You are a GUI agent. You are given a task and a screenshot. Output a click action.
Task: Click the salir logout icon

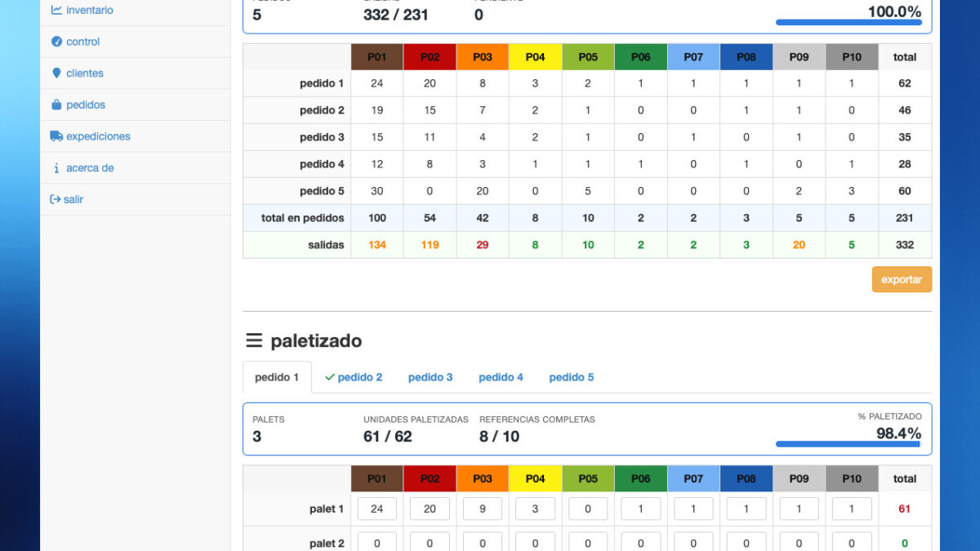pyautogui.click(x=56, y=199)
